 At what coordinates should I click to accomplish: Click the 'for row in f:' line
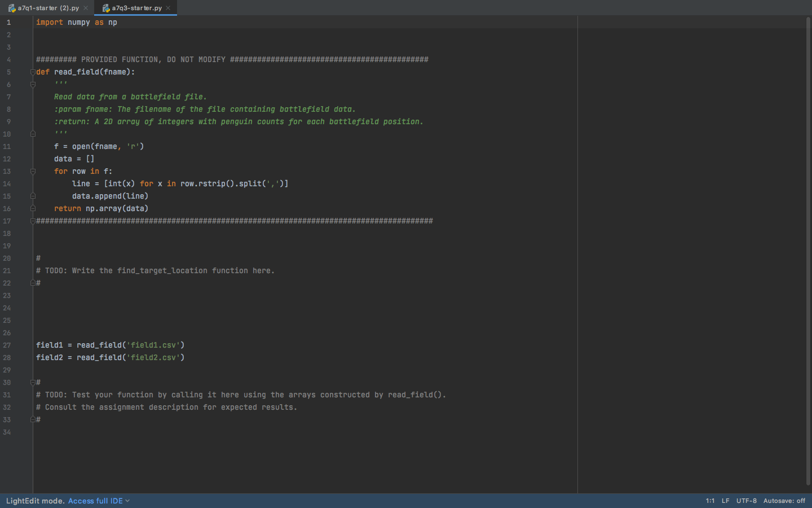click(83, 172)
